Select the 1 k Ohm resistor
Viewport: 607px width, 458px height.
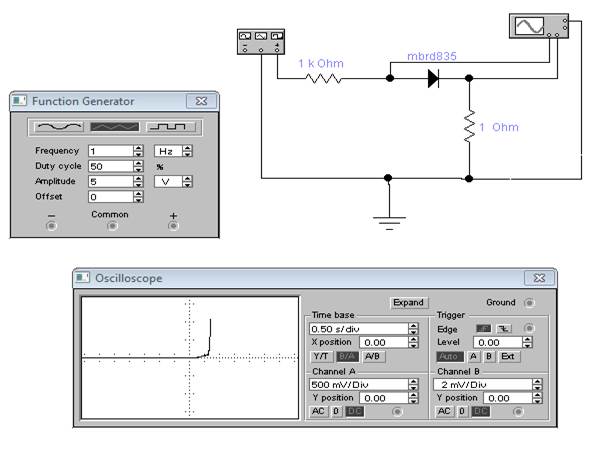point(323,79)
